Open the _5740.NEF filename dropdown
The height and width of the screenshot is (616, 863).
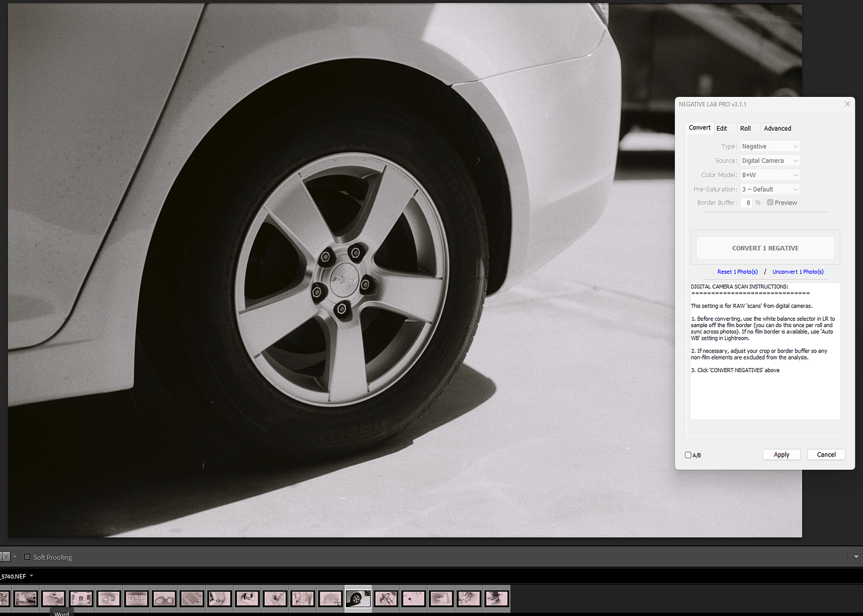[33, 576]
